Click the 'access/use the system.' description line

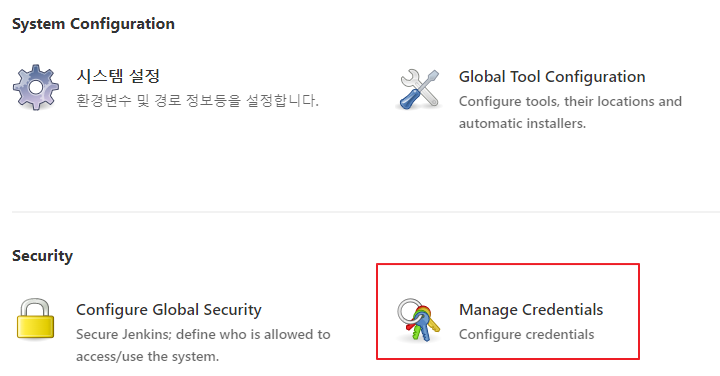(x=147, y=356)
